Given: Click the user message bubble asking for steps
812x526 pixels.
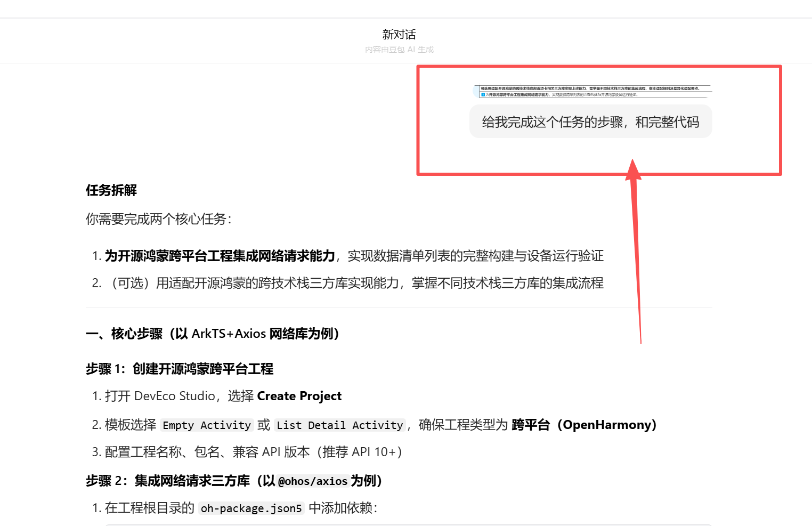Looking at the screenshot, I should [590, 122].
